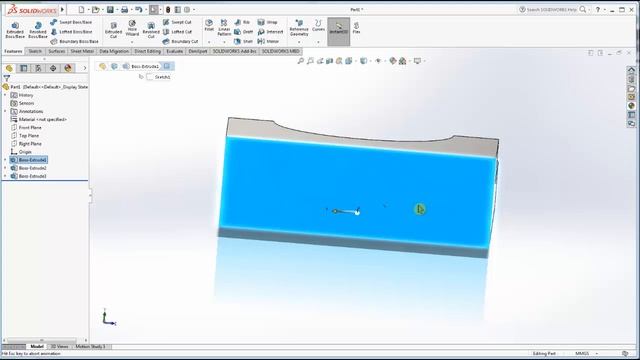Open the Curves menu

click(318, 25)
